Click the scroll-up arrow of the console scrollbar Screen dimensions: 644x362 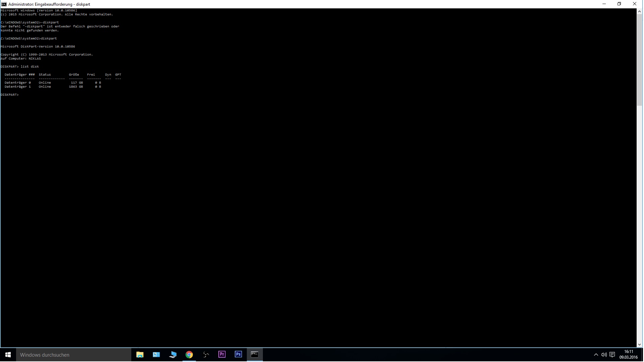coord(640,11)
